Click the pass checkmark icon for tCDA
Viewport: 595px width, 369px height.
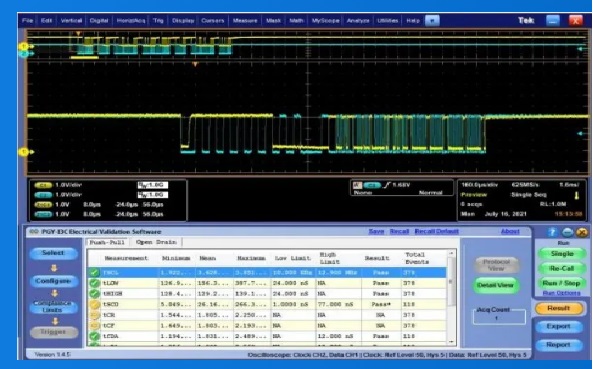tap(94, 336)
